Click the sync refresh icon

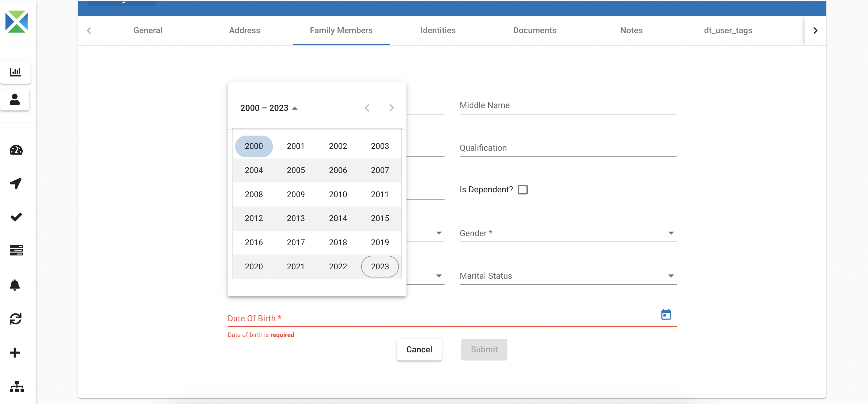pyautogui.click(x=15, y=319)
